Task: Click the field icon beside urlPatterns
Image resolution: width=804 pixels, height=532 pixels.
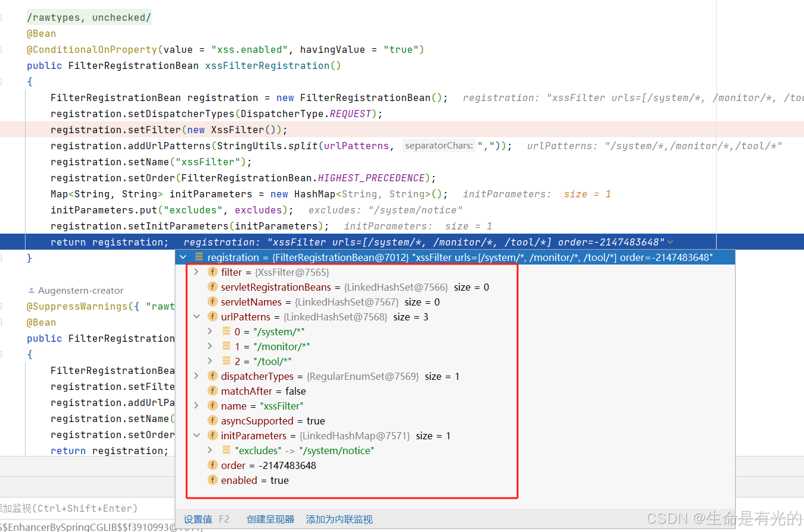Action: coord(212,317)
